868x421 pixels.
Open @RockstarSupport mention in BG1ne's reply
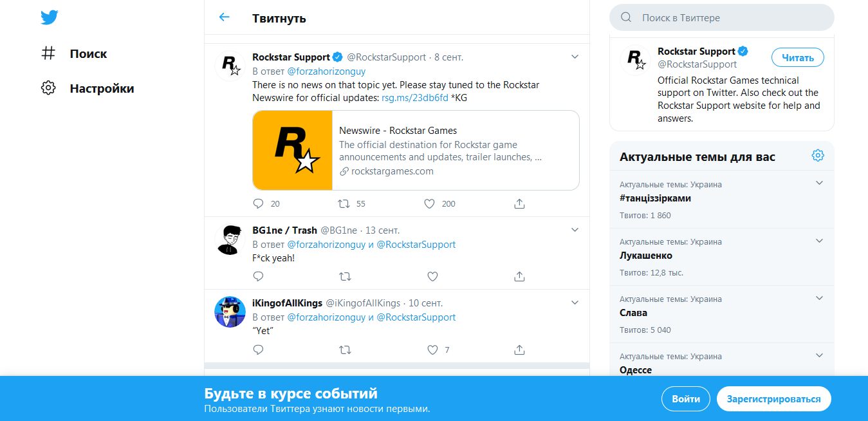coord(416,245)
